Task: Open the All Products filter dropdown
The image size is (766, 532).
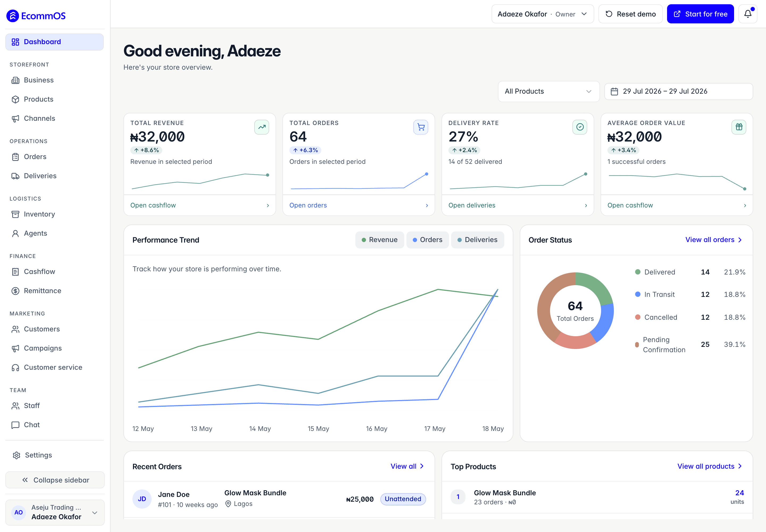Action: [x=548, y=91]
